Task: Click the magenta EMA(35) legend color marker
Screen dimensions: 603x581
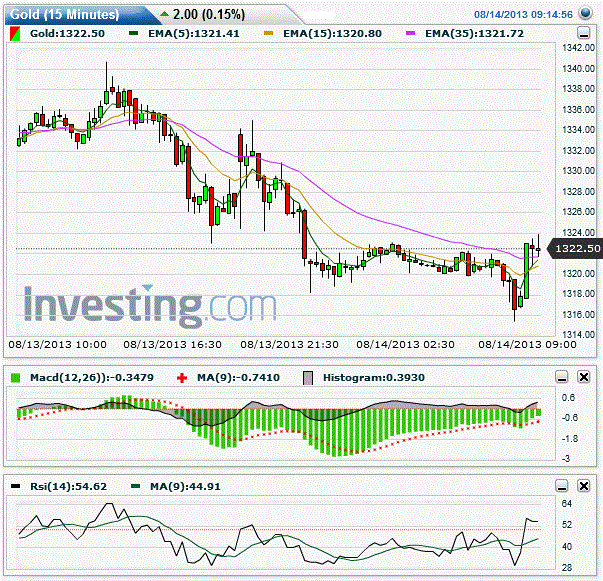Action: click(x=411, y=33)
